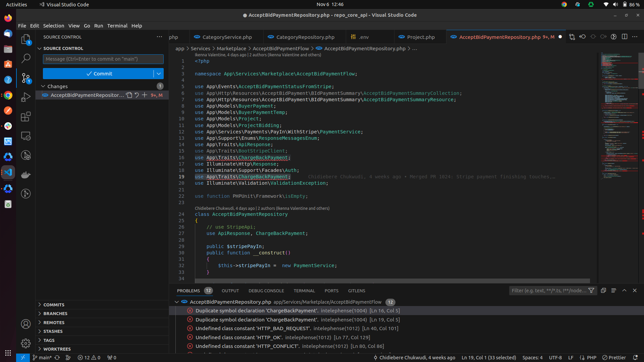
Task: Open the Run and Debug view
Action: (26, 97)
